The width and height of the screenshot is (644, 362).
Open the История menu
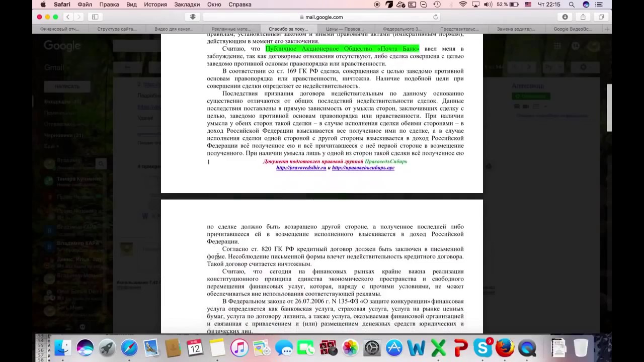click(x=155, y=5)
